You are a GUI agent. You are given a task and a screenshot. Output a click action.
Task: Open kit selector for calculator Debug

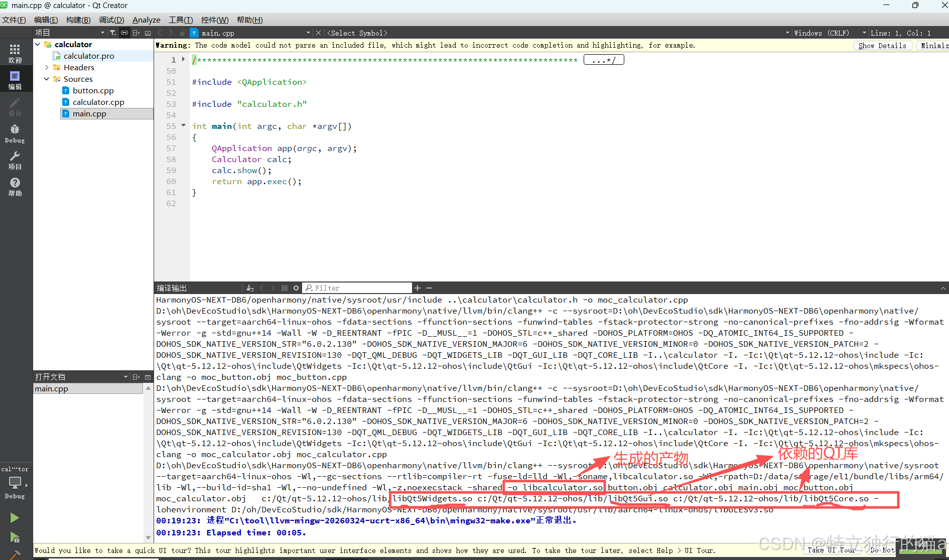point(15,484)
